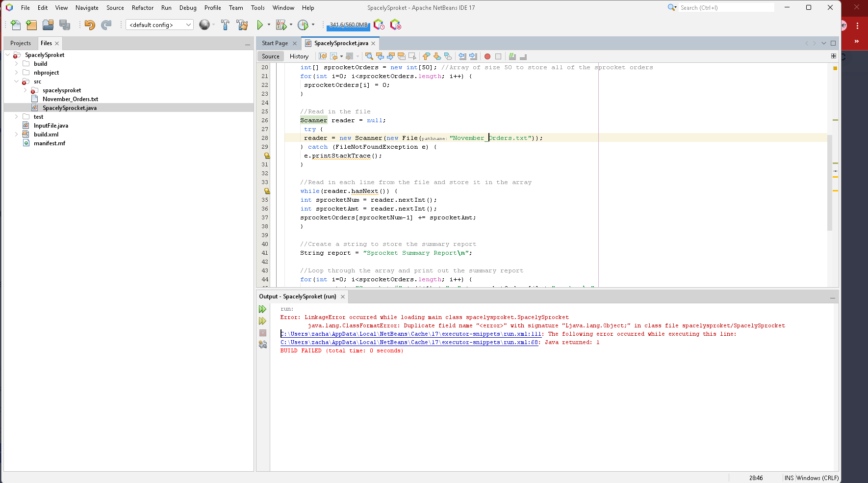Open the default config dropdown
The image size is (868, 483).
coord(188,25)
